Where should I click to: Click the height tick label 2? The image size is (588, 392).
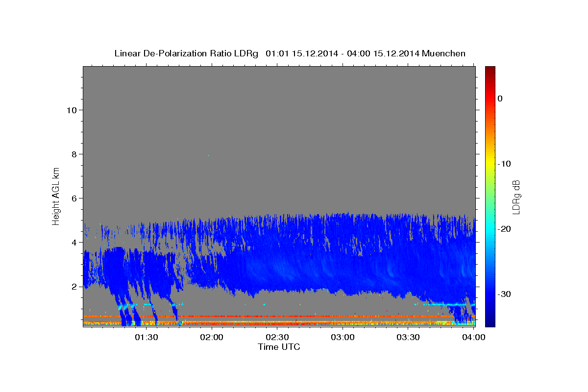73,287
